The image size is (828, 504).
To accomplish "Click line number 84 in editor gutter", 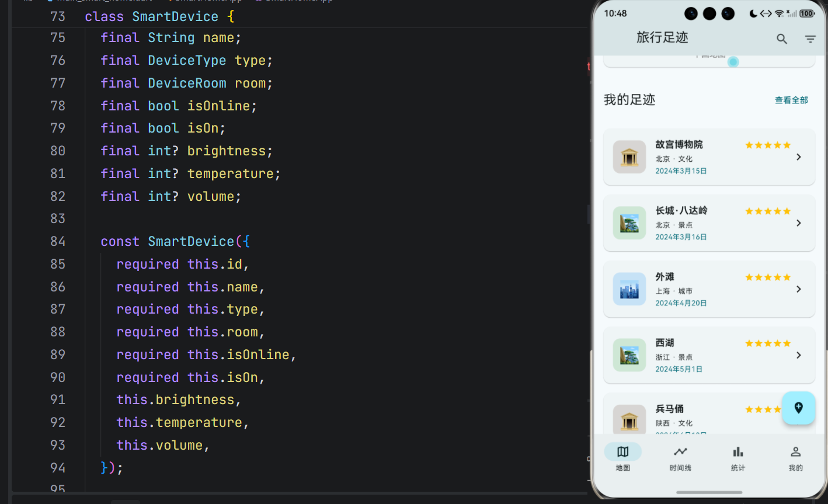I will click(x=58, y=241).
